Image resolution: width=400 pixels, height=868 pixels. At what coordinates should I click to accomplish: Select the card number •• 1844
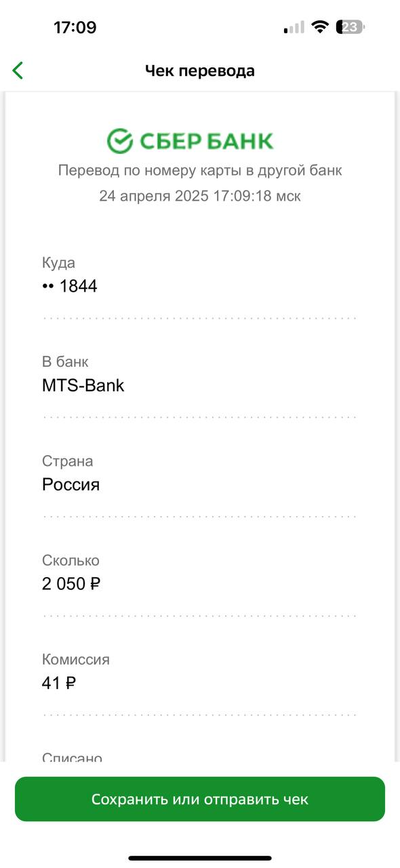coord(70,286)
